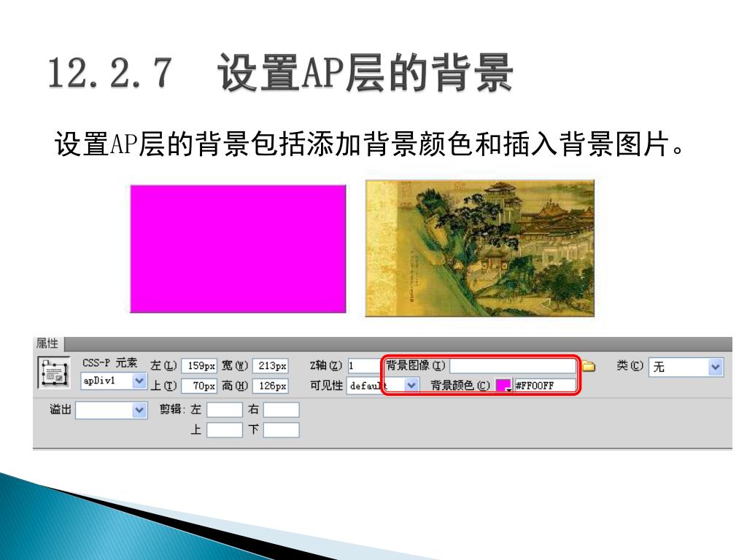Click the '剪辑:' clip label
Image resolution: width=747 pixels, height=560 pixels.
pyautogui.click(x=172, y=410)
